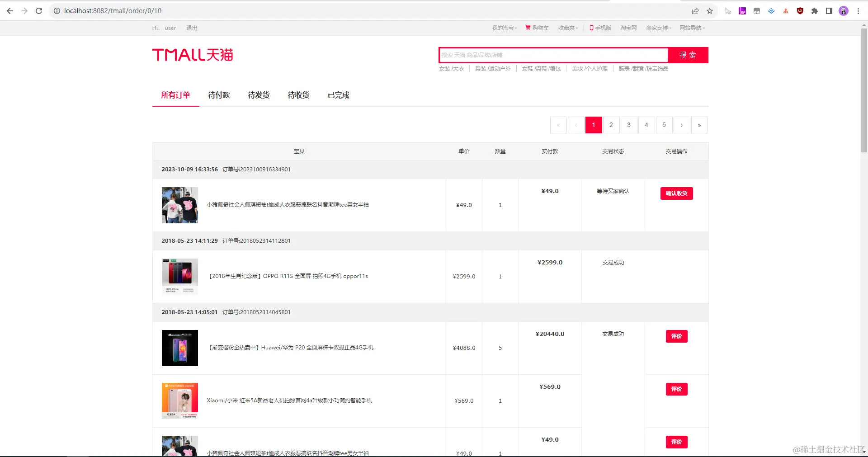Image resolution: width=868 pixels, height=457 pixels.
Task: Click 确认收货 for order 2023100916334901
Action: pos(676,193)
